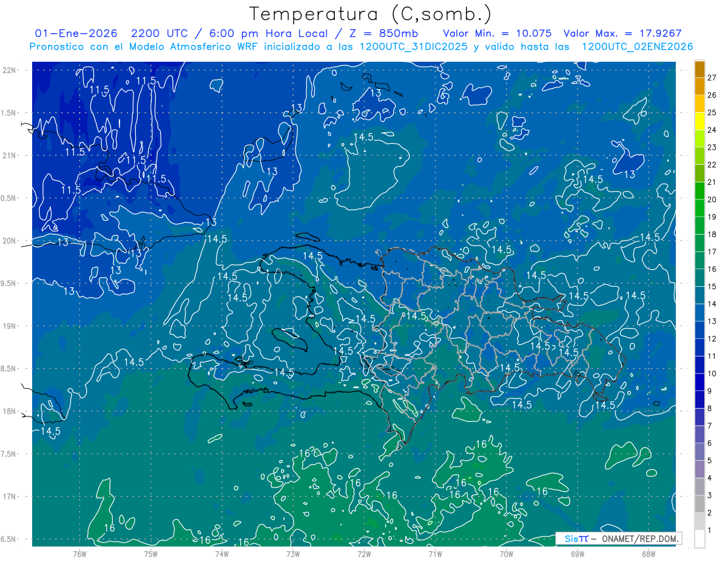Screen dimensions: 728x562
Task: Click the 'Temperatura (C,somb.)' chart title
Action: click(371, 14)
